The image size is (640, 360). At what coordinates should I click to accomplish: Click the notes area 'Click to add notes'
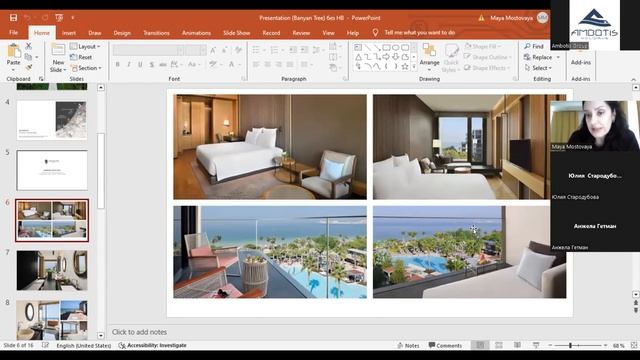[x=139, y=332]
